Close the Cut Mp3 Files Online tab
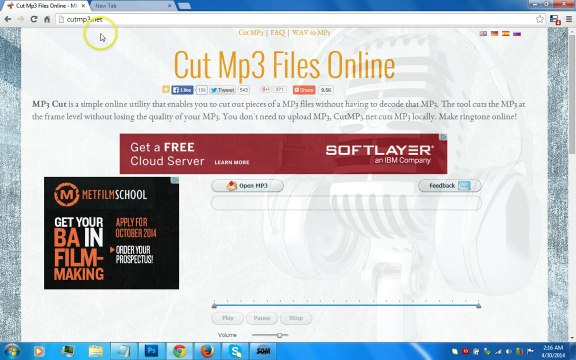The width and height of the screenshot is (576, 360). point(83,6)
